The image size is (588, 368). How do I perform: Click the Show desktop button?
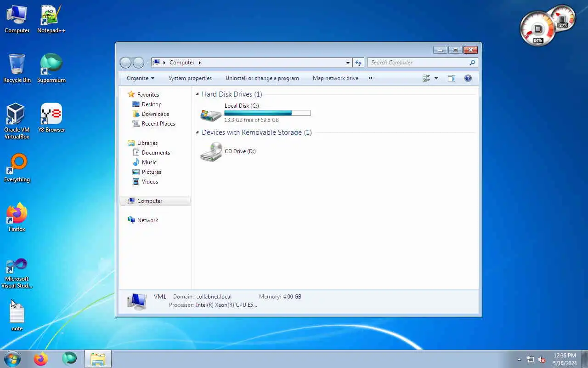(584, 359)
